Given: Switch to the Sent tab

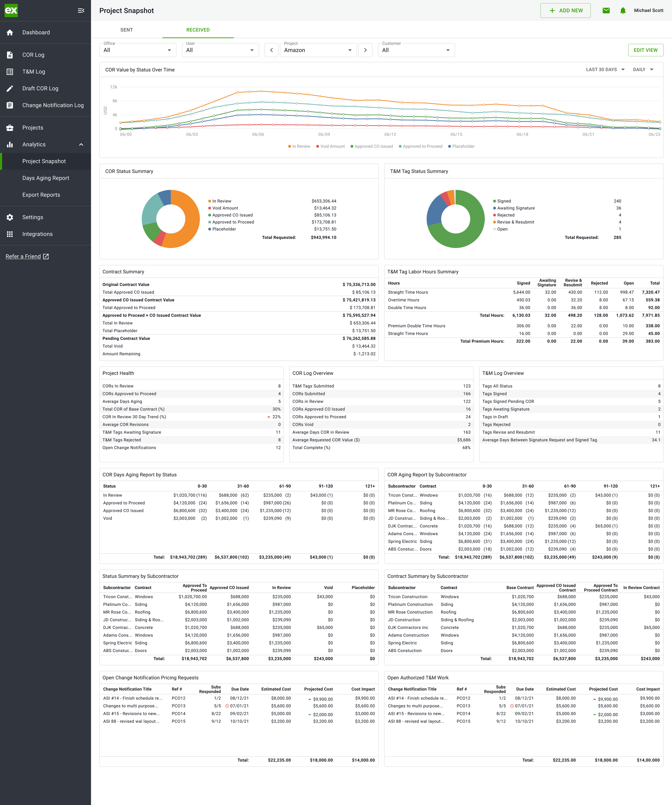Looking at the screenshot, I should pyautogui.click(x=127, y=30).
